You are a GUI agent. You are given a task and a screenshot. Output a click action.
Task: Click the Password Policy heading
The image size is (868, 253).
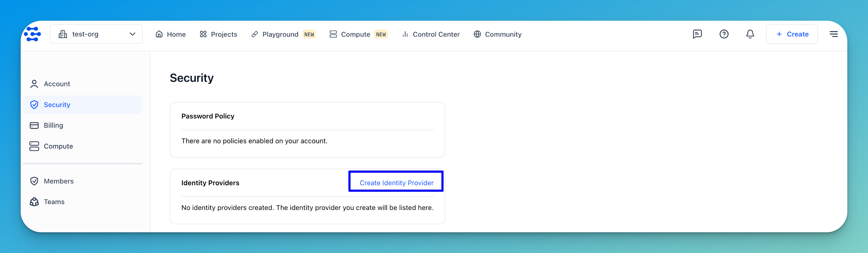[x=207, y=116]
